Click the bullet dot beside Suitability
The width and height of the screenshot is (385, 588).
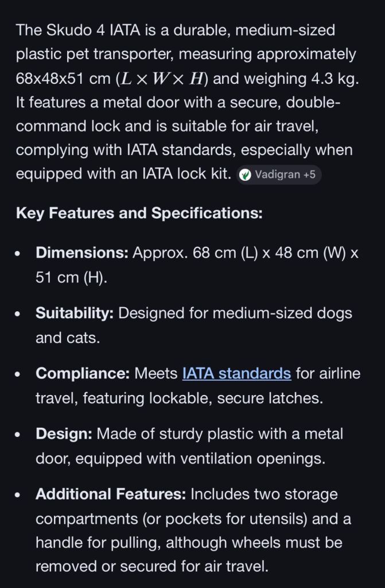pos(20,314)
